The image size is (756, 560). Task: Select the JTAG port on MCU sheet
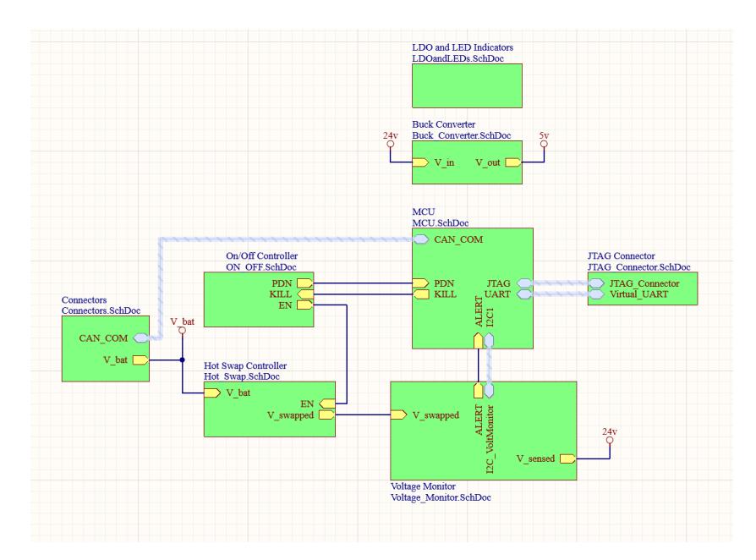[524, 283]
